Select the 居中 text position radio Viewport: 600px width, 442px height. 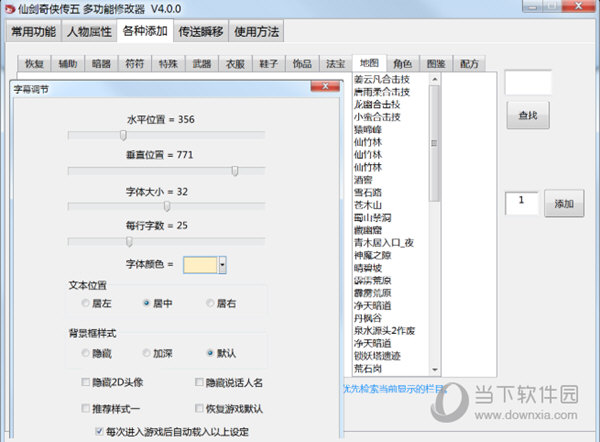coord(146,303)
